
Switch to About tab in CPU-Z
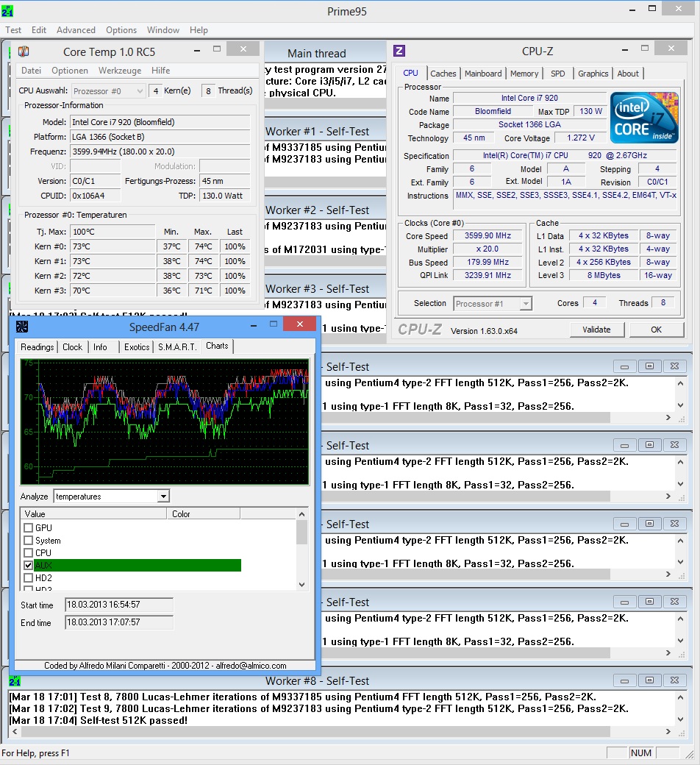point(628,73)
